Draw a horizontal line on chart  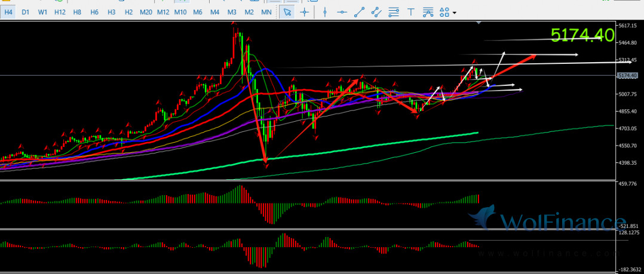click(x=341, y=12)
